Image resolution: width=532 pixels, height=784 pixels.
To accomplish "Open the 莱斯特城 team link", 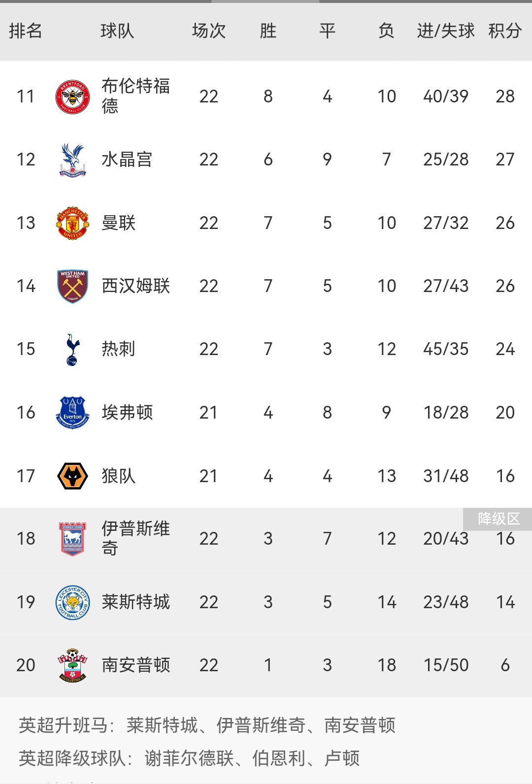I will [136, 602].
